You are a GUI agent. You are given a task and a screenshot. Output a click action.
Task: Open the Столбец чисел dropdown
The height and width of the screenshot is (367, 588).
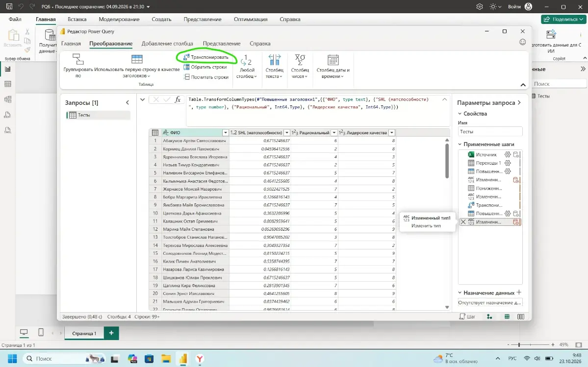pyautogui.click(x=300, y=67)
